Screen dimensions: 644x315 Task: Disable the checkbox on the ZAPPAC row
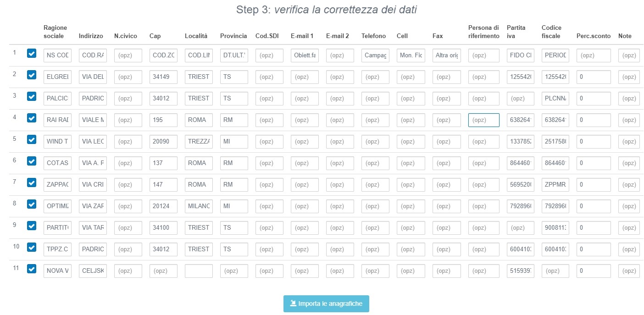(x=31, y=182)
